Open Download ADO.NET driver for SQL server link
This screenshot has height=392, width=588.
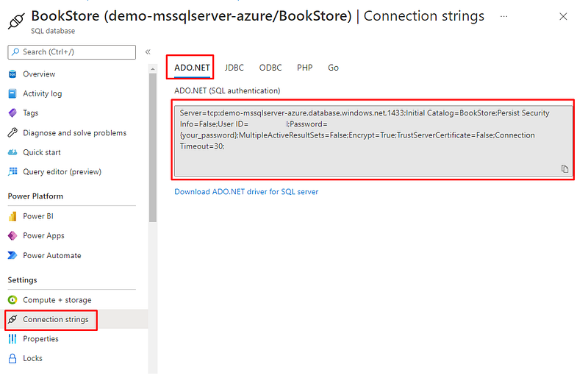tap(246, 192)
